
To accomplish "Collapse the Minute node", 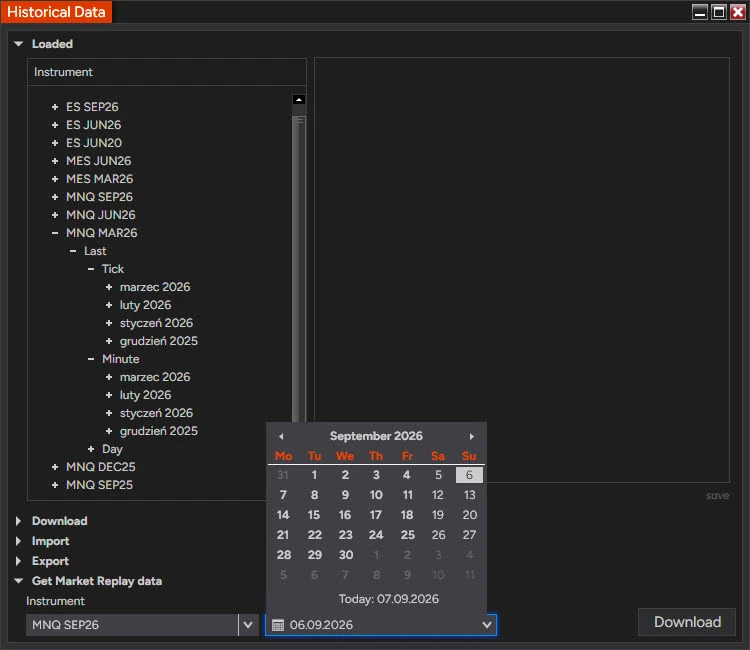I will point(91,359).
